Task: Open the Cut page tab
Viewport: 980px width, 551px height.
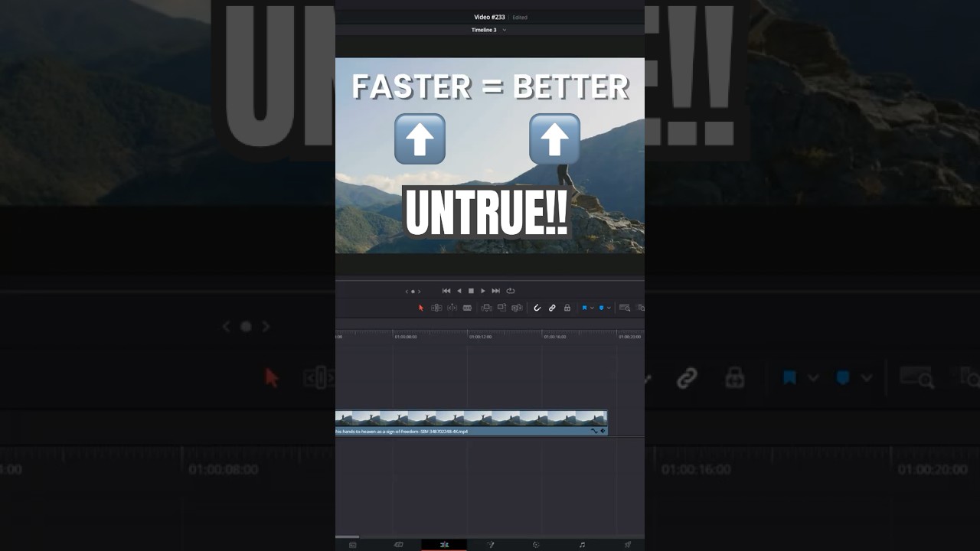Action: click(398, 545)
